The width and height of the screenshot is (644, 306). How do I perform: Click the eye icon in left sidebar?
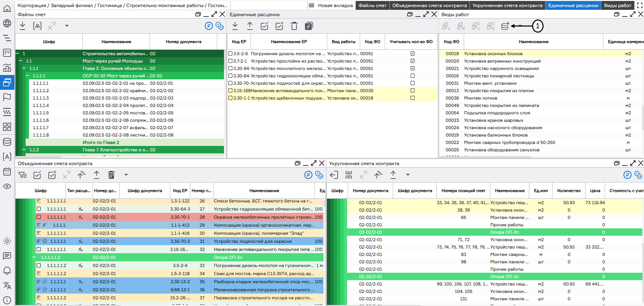(7, 186)
